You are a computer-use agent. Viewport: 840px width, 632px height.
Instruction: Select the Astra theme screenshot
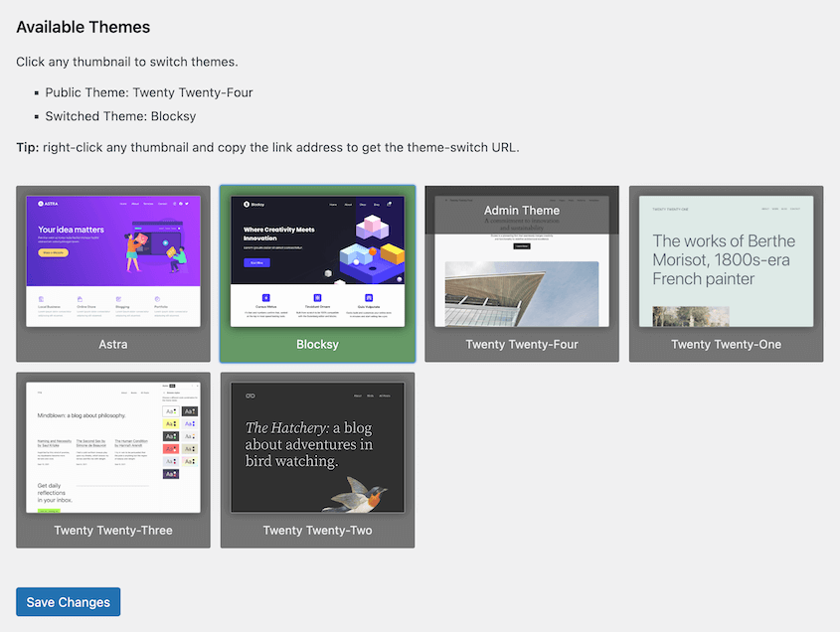coord(113,260)
